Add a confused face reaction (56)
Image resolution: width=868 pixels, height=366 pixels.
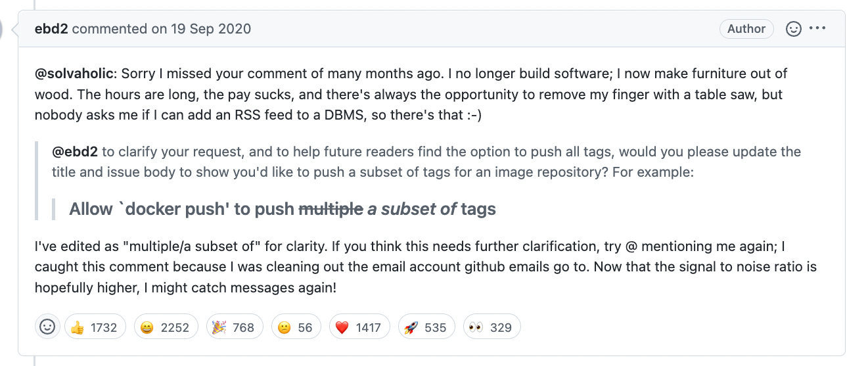click(x=296, y=327)
